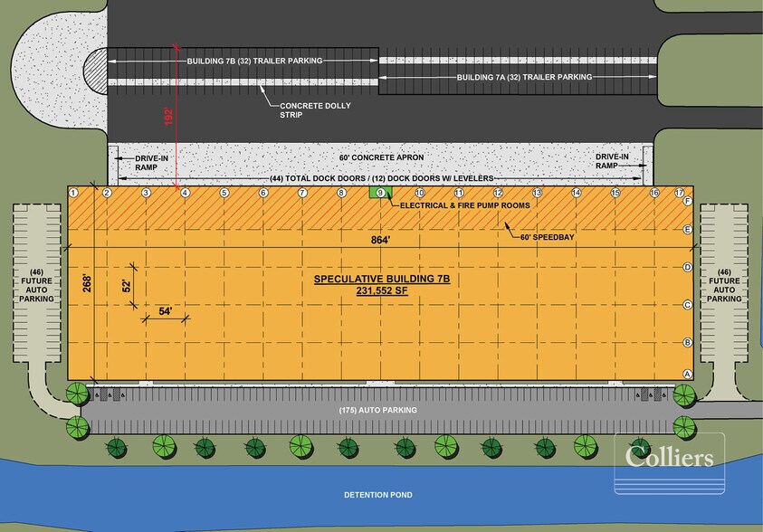Image resolution: width=763 pixels, height=532 pixels.
Task: Select column grid marker 17
Action: 680,193
